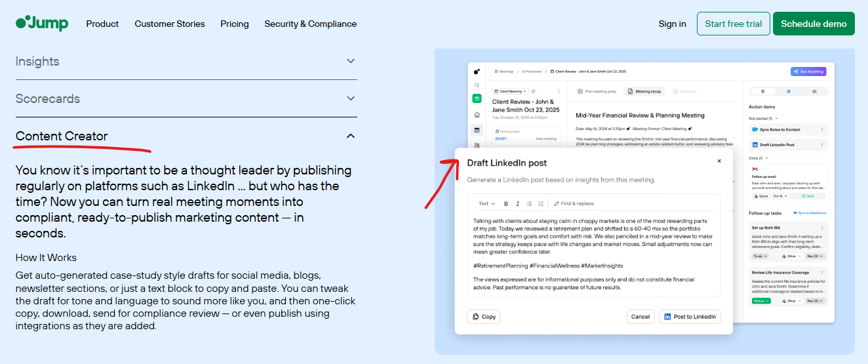Click the Start free trial button
Image resolution: width=868 pixels, height=364 pixels.
click(733, 24)
